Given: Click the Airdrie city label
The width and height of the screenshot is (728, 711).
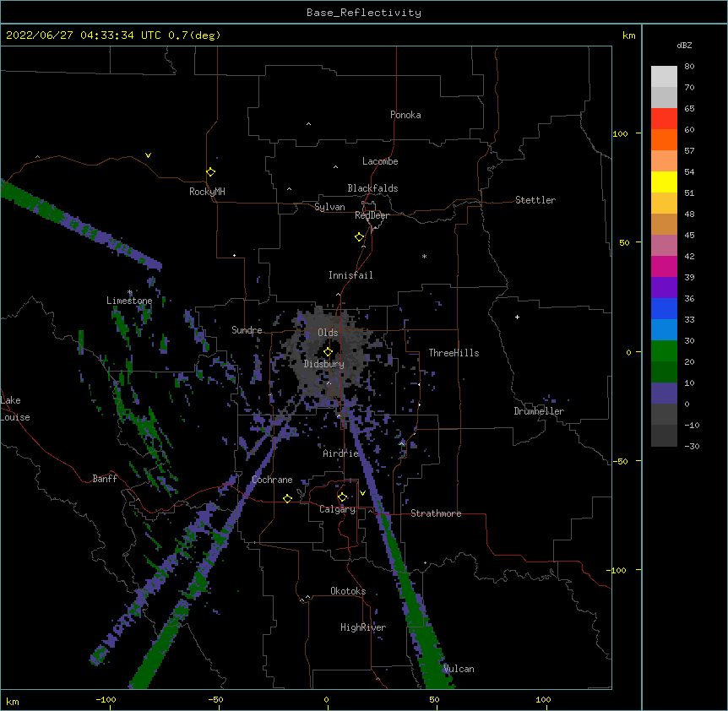Looking at the screenshot, I should [340, 453].
